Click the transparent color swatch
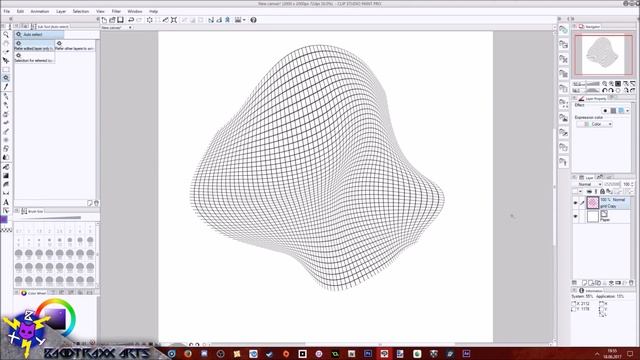 pos(6,230)
